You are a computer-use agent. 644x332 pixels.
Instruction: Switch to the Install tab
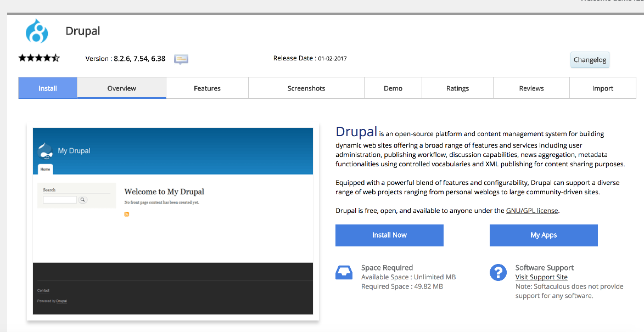pyautogui.click(x=48, y=88)
